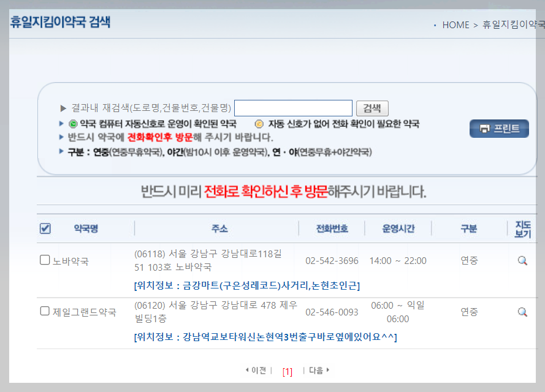Screen dimensions: 545x392
Task: Open map view for 노바약국
Action: pos(522,260)
